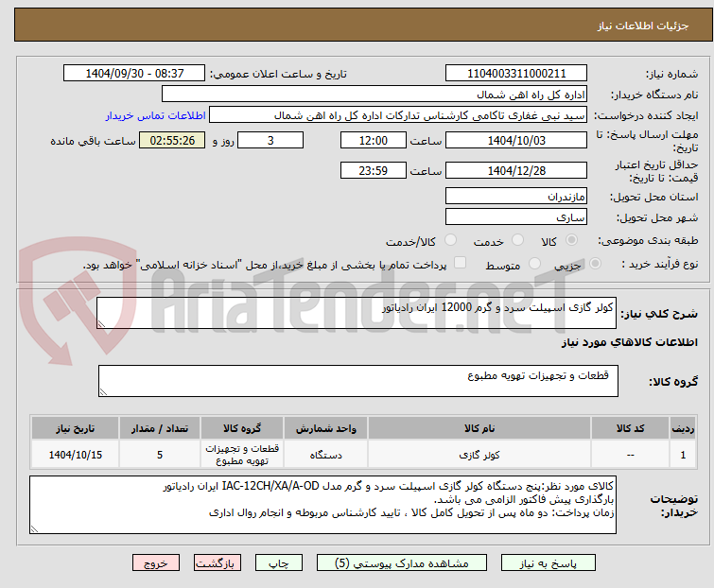Click the ساعت باقی مانده label
Screen dimensions: 714x588
(x=93, y=141)
